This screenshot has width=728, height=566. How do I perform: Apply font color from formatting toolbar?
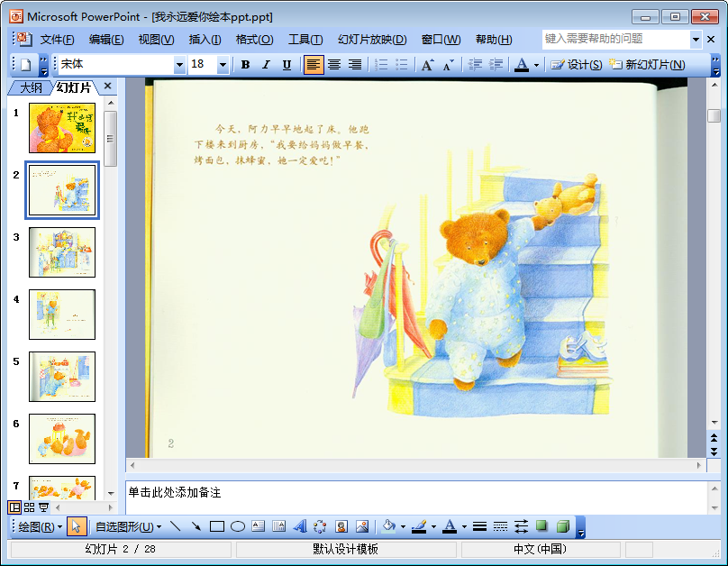[x=522, y=65]
